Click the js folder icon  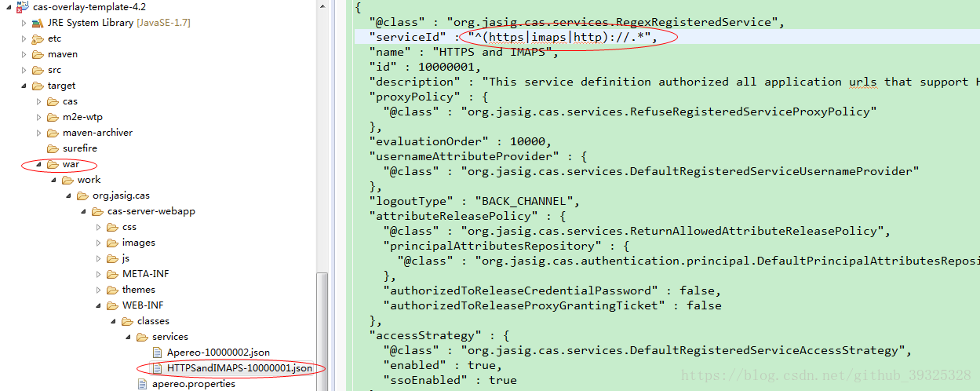click(x=113, y=258)
